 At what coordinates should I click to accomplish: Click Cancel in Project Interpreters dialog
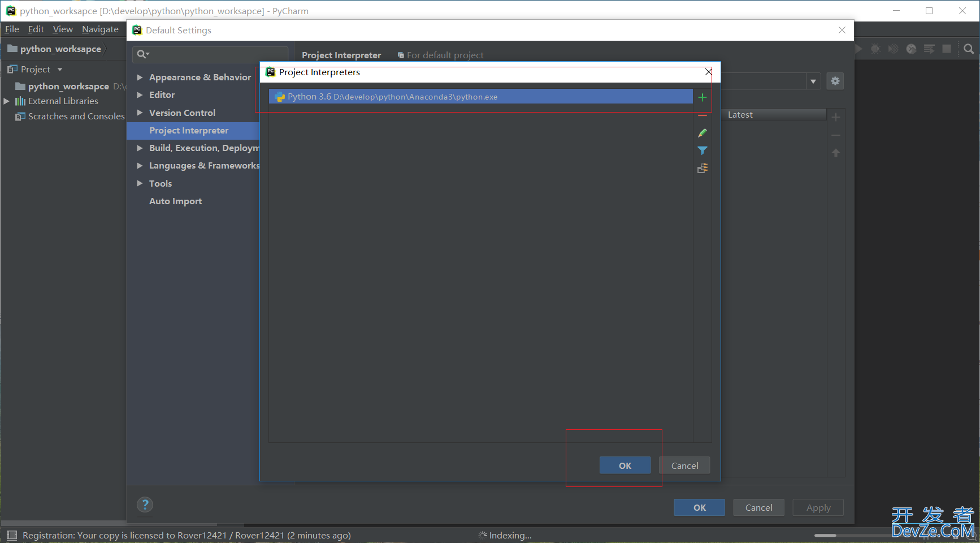(684, 466)
